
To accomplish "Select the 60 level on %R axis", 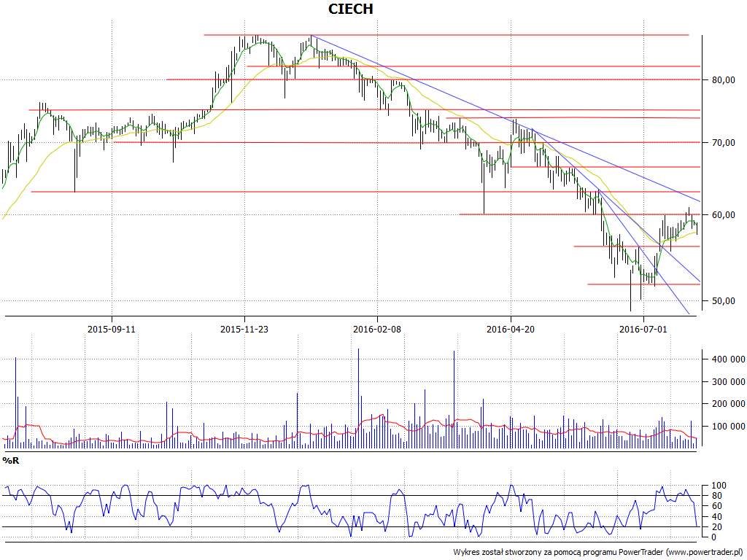I will [x=719, y=506].
